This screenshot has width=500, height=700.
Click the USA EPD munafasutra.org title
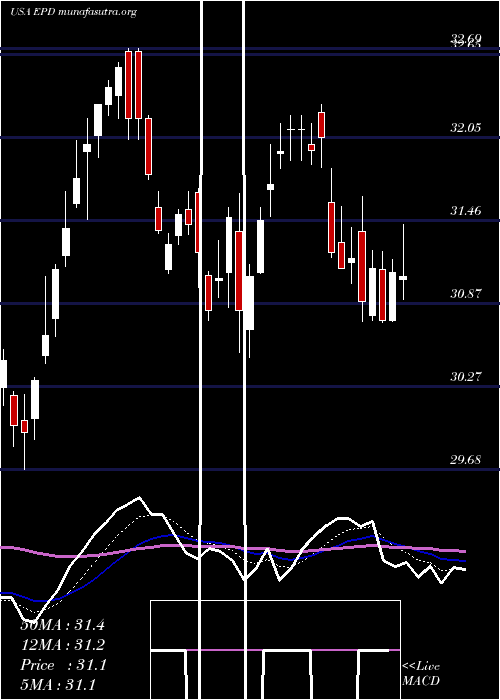click(x=74, y=12)
